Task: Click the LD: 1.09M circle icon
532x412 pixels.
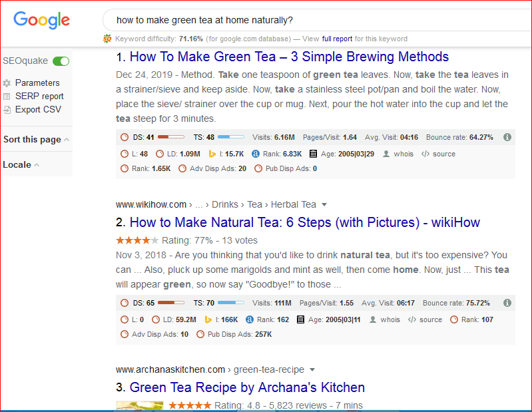Action: tap(160, 154)
